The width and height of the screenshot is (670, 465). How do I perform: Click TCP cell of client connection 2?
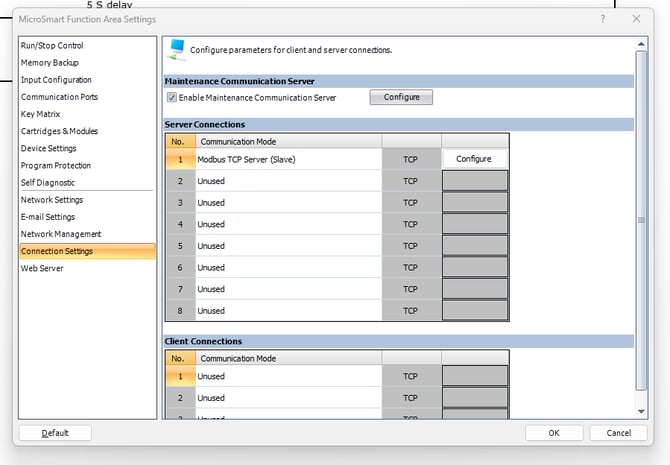(x=411, y=398)
